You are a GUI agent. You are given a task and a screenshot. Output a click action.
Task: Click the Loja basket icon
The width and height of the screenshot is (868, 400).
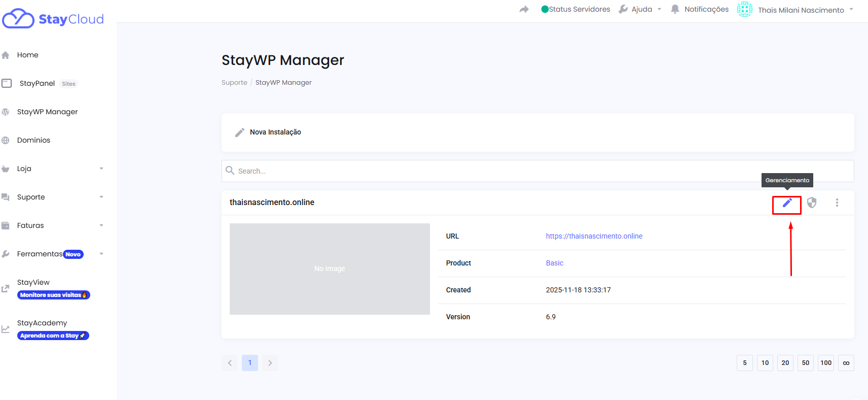tap(6, 169)
